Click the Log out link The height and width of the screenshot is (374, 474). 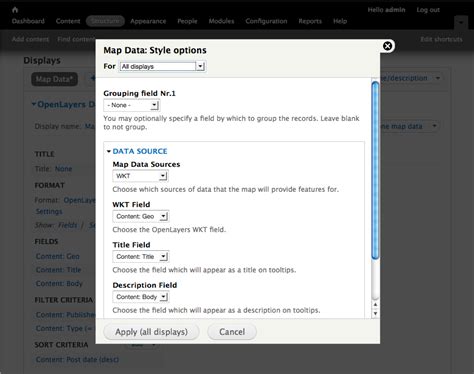click(428, 10)
